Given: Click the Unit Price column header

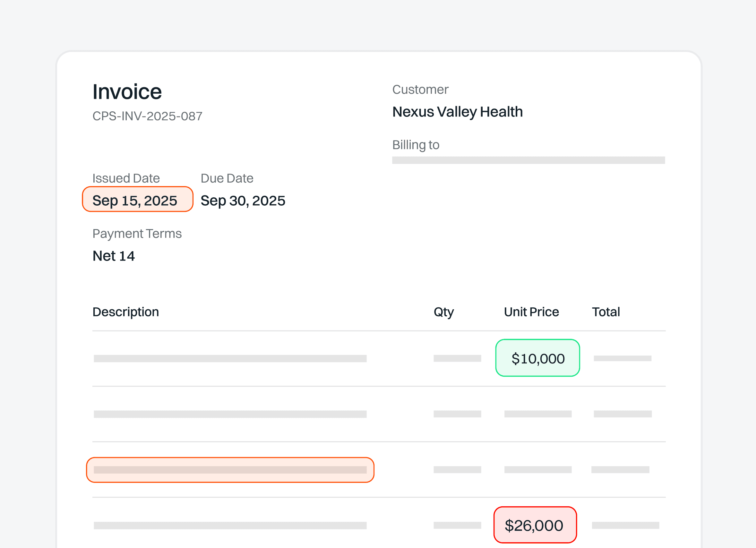Looking at the screenshot, I should click(531, 312).
